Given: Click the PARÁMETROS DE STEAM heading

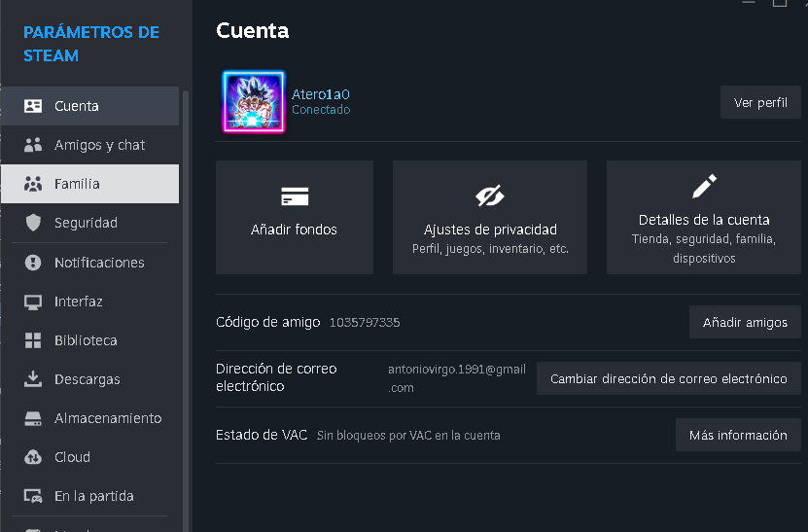Looking at the screenshot, I should tap(91, 44).
